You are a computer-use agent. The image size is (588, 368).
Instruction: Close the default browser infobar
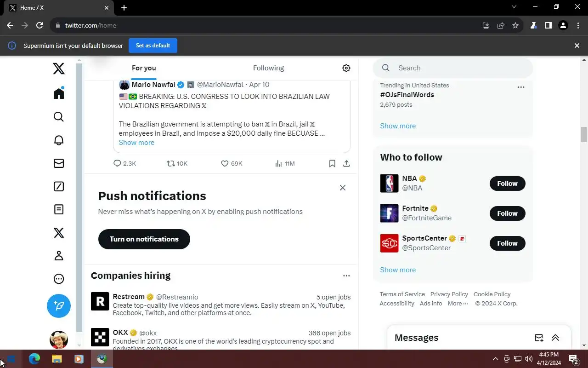coord(577,46)
